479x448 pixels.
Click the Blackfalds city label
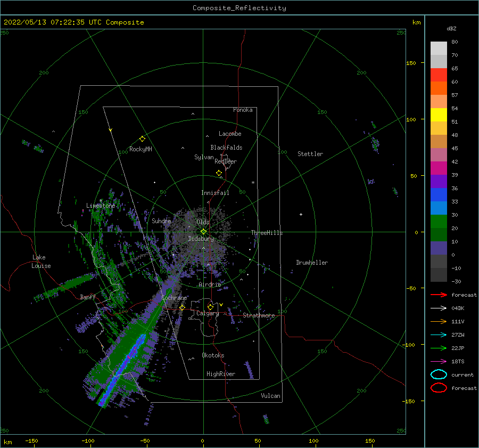click(226, 148)
